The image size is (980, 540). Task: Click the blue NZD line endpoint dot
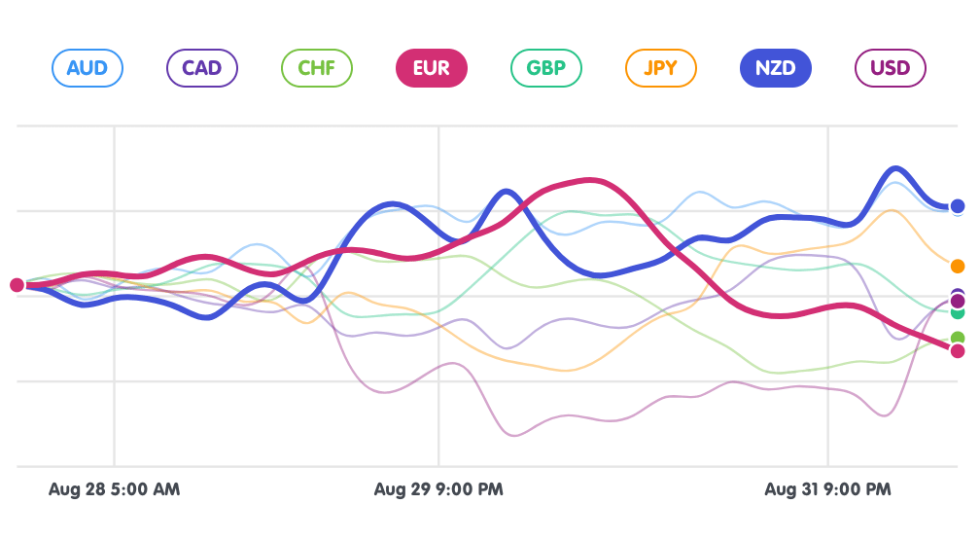(x=958, y=206)
